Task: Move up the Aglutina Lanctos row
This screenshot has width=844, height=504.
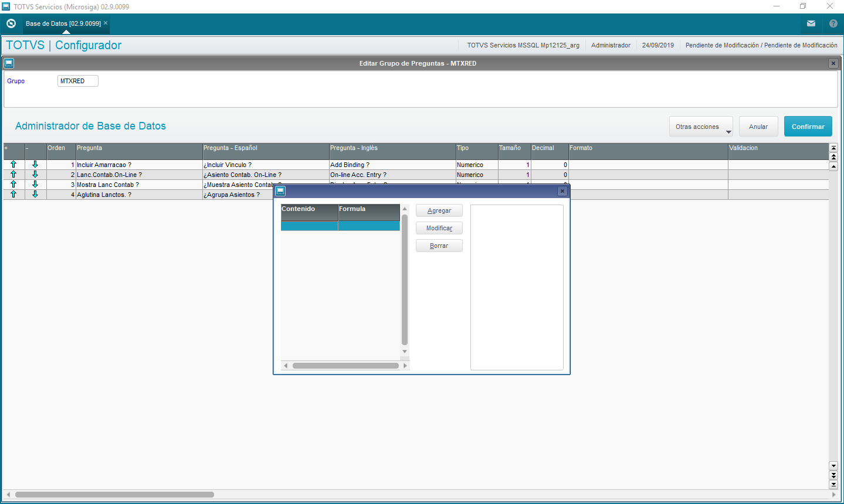Action: coord(13,195)
